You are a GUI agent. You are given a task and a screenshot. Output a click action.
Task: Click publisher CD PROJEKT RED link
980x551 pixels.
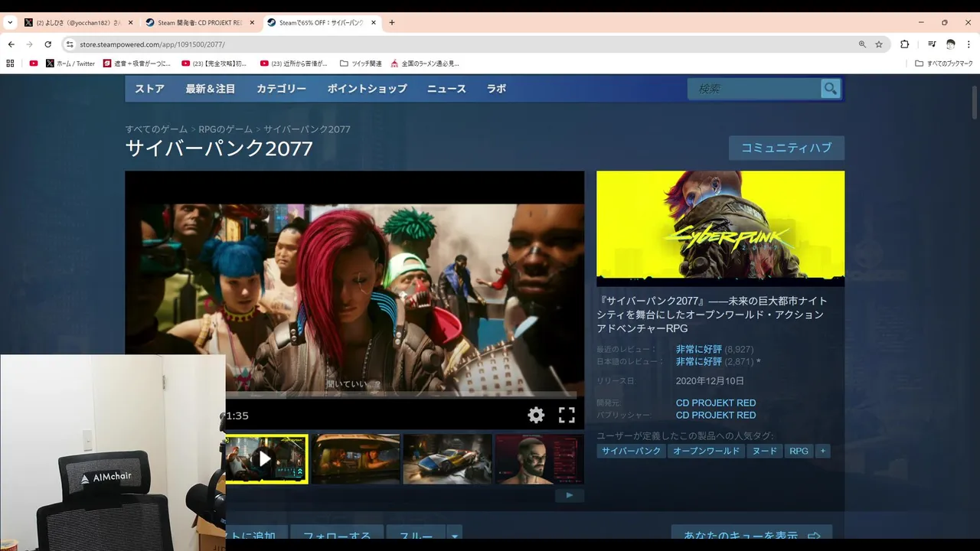pyautogui.click(x=715, y=415)
